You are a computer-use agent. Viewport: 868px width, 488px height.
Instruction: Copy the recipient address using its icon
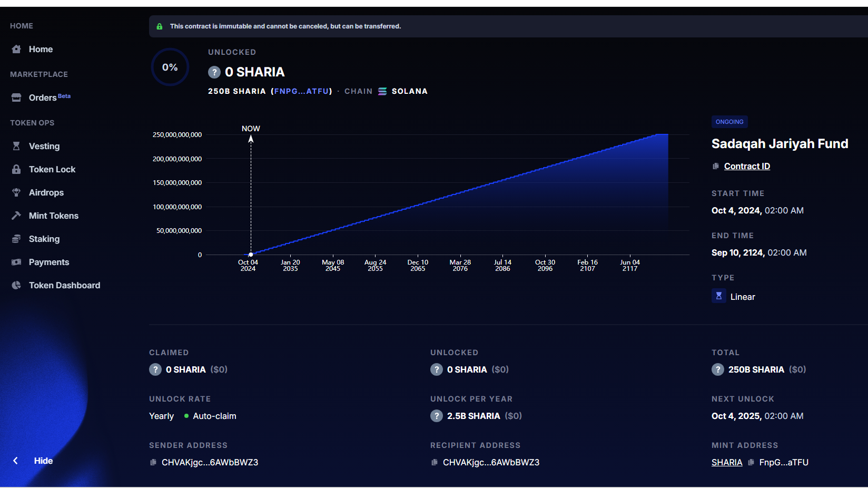(x=435, y=462)
